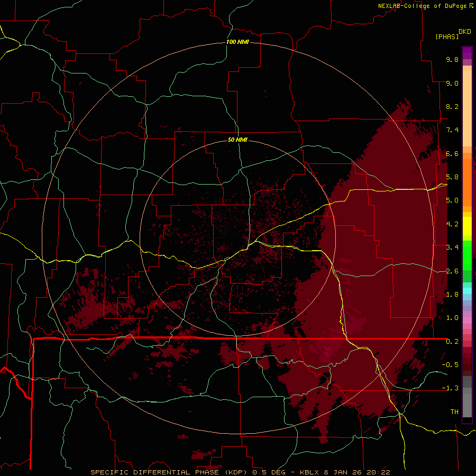The width and height of the screenshot is (476, 476).
Task: Click the 5.0 scale value
Action: click(452, 200)
